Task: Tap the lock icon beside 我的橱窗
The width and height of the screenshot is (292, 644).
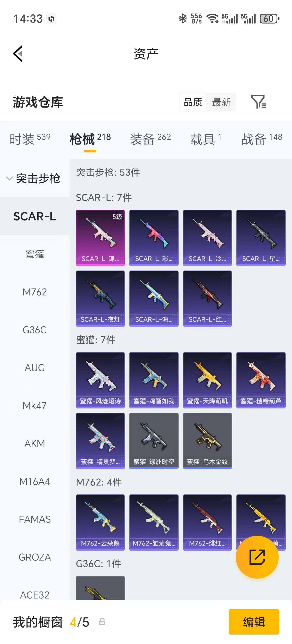Action: 102,621
